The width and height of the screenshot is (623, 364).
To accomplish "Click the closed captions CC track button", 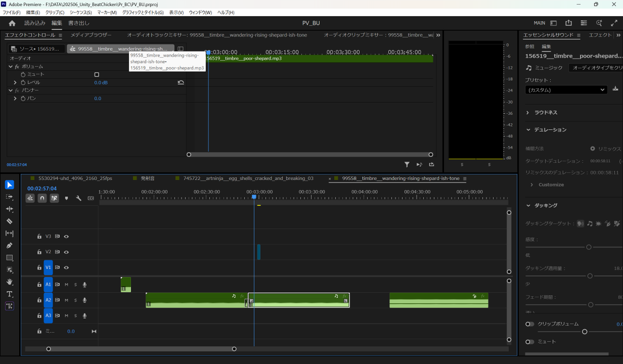I will pos(91,198).
